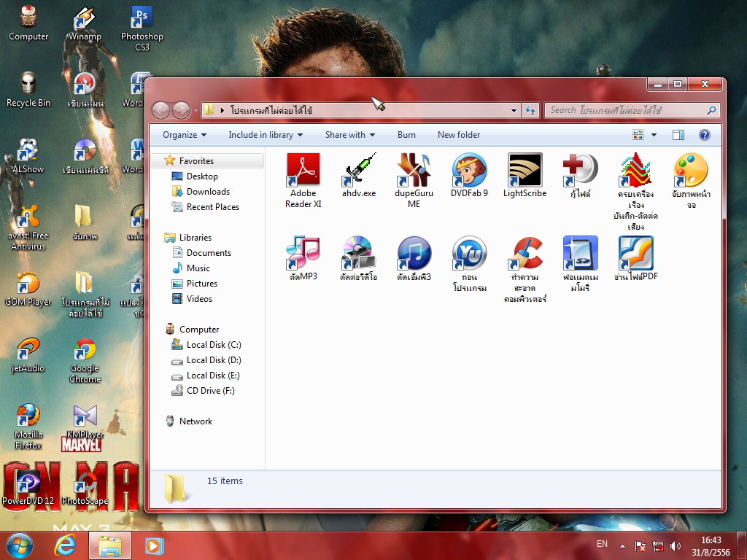Launch the dupeGuru ME shortcut
The image size is (747, 560).
414,181
